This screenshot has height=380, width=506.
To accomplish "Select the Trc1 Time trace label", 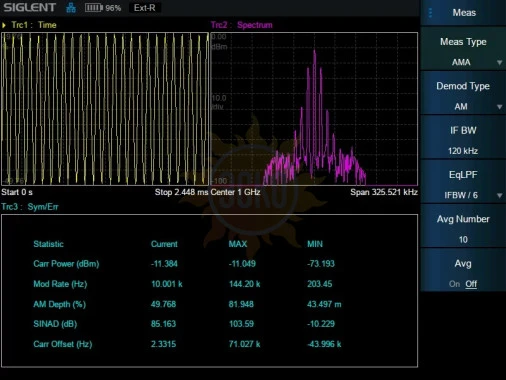I will [34, 25].
